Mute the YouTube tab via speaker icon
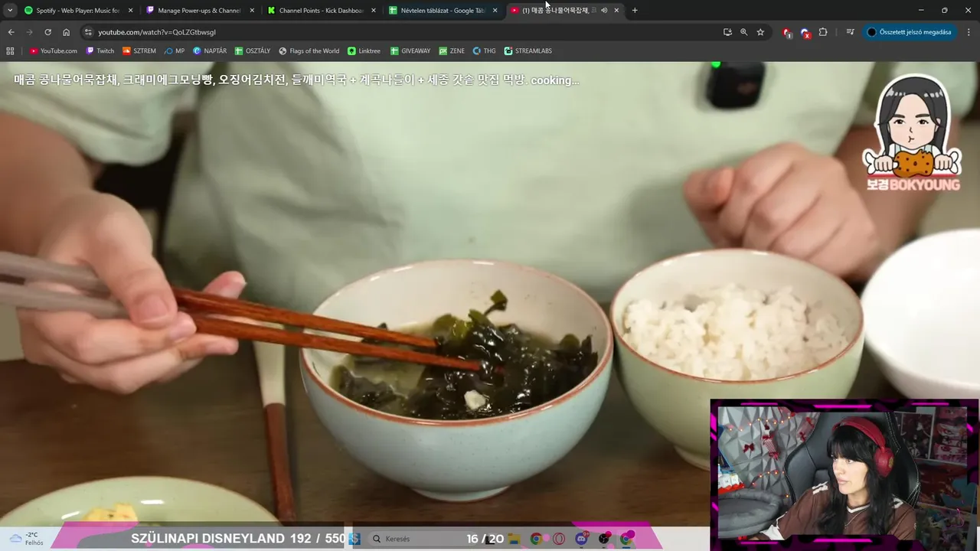Viewport: 980px width, 551px height. point(604,10)
